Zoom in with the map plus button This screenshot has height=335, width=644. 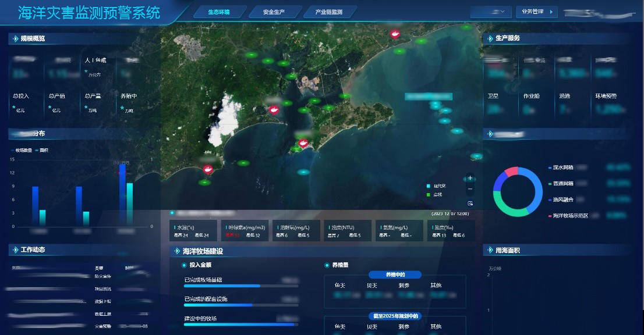pyautogui.click(x=470, y=179)
